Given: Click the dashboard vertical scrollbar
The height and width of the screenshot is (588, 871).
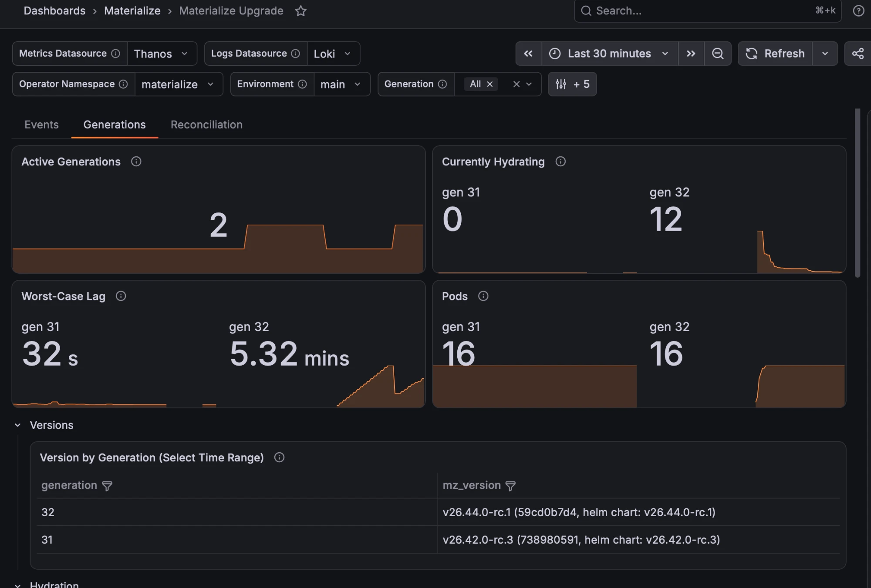Looking at the screenshot, I should [x=857, y=193].
